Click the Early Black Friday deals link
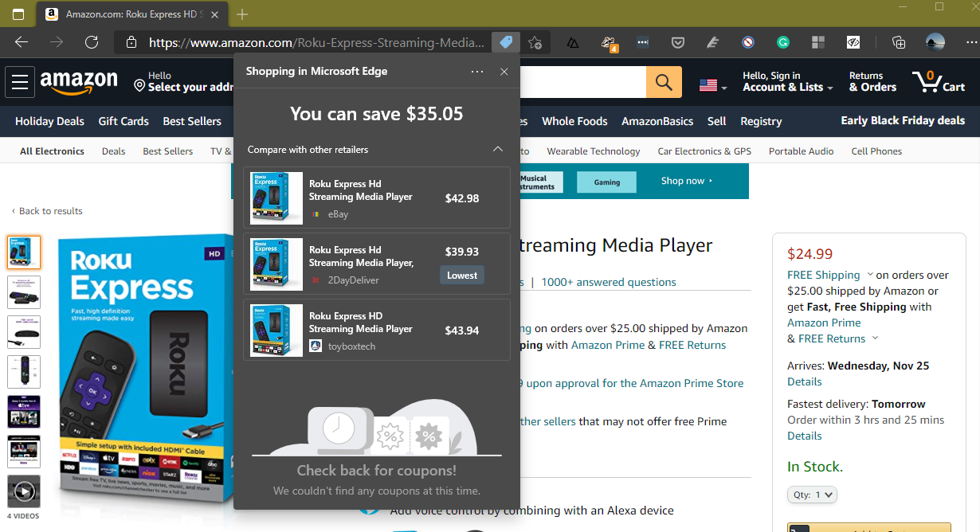 [x=903, y=121]
